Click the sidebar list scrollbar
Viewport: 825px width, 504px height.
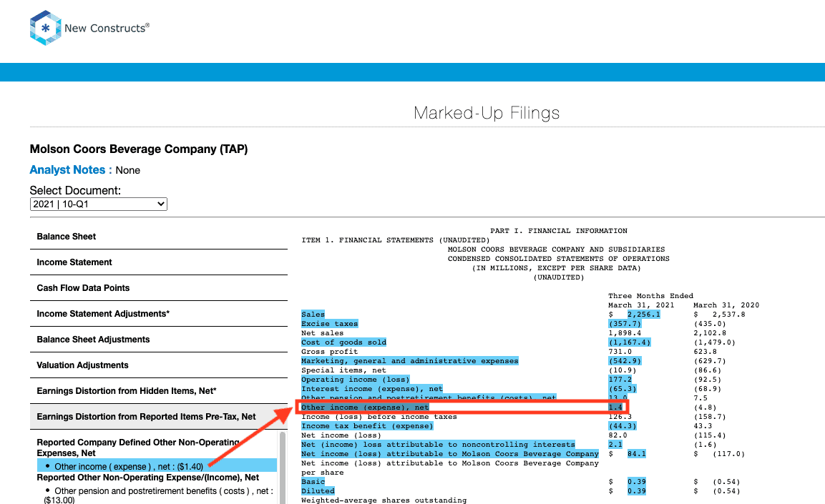(283, 468)
